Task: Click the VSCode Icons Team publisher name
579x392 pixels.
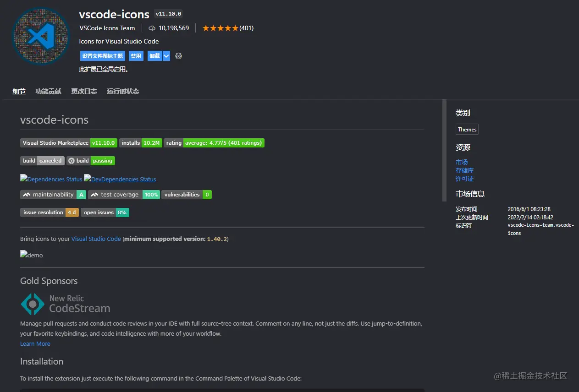Action: pos(107,28)
